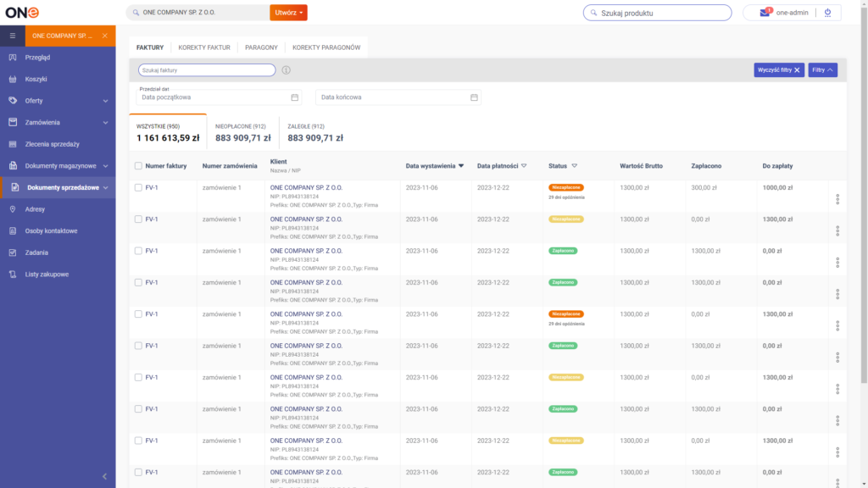Close the ONE COMPANY sidebar tab
Image resolution: width=868 pixels, height=488 pixels.
pos(104,36)
